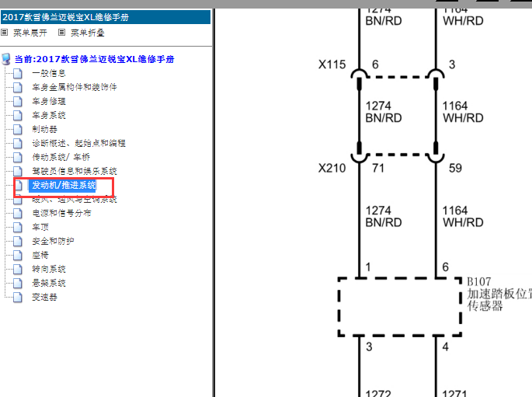Screen dimensions: 532x397
Task: Select the 座椅 entry
Action: (40, 255)
